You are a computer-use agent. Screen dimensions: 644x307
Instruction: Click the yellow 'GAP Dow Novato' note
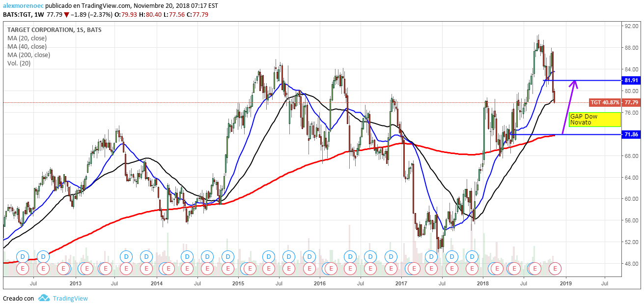click(594, 119)
